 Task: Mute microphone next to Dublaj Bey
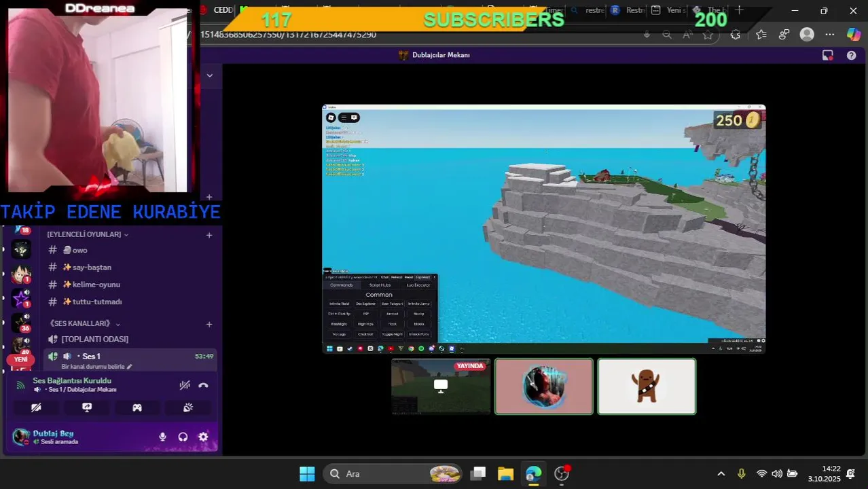162,437
